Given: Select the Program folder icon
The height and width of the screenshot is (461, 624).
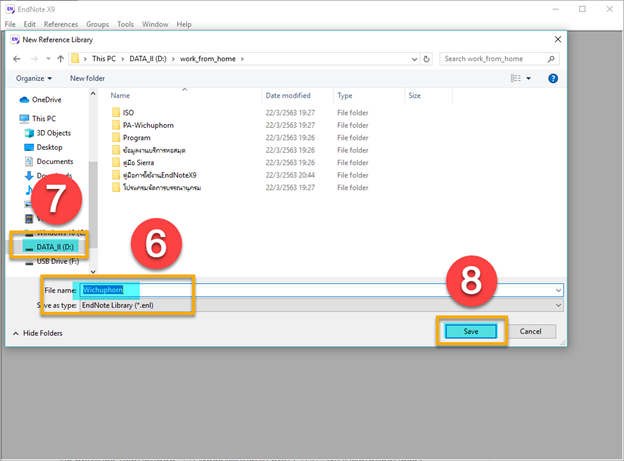Looking at the screenshot, I should tap(116, 137).
